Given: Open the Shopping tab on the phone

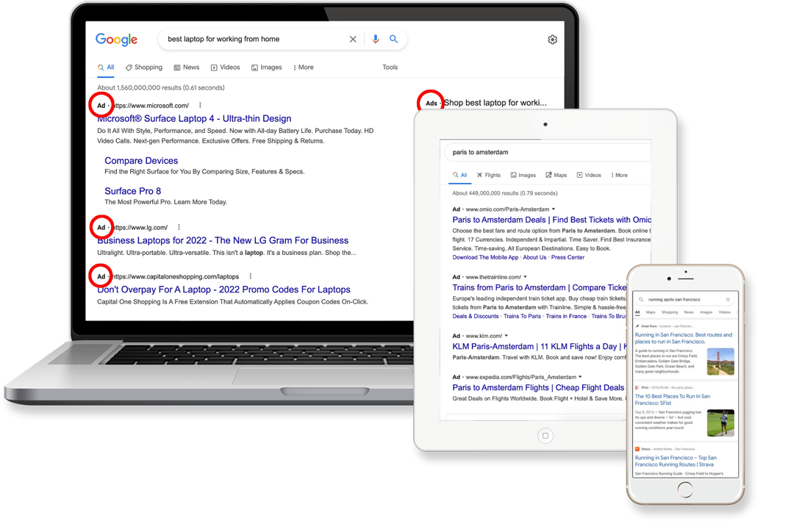Looking at the screenshot, I should [670, 312].
